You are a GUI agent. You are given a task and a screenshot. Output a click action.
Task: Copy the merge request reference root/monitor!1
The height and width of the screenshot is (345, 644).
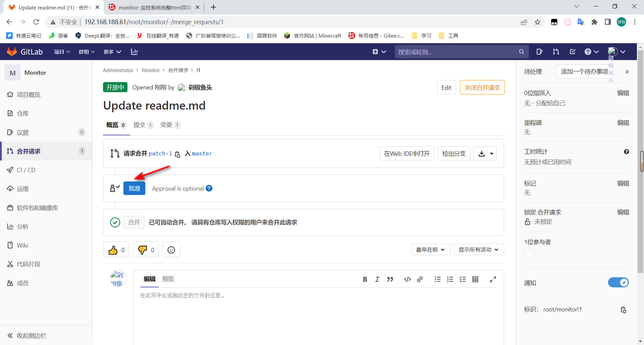623,310
